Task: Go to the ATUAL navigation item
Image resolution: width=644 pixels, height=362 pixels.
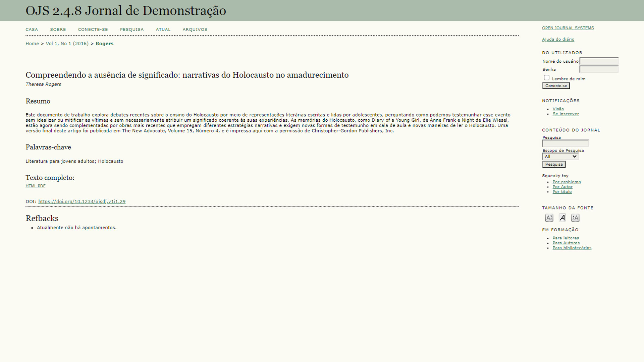Action: (x=163, y=29)
